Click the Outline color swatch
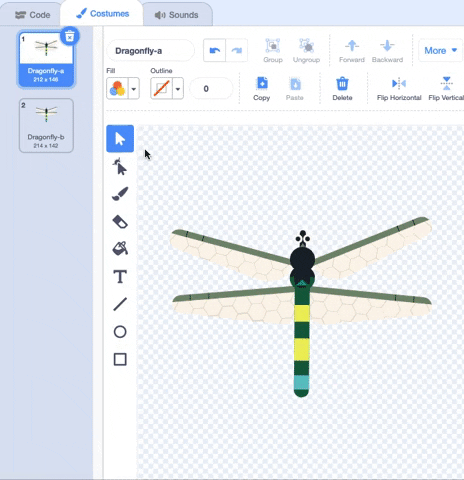This screenshot has height=480, width=464. click(x=161, y=89)
